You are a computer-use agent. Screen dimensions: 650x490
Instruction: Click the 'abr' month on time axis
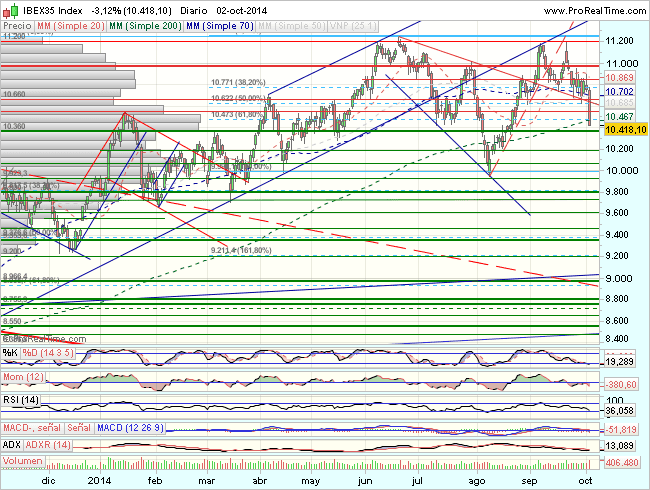coord(260,481)
